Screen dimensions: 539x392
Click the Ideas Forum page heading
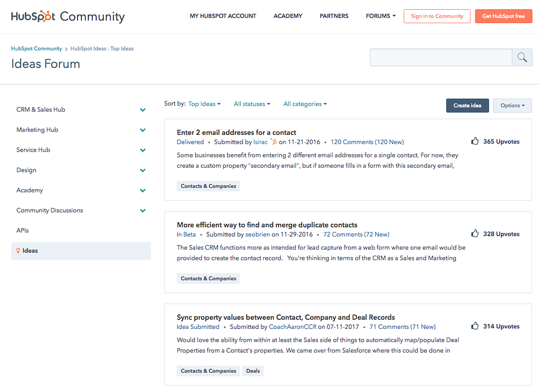click(45, 64)
